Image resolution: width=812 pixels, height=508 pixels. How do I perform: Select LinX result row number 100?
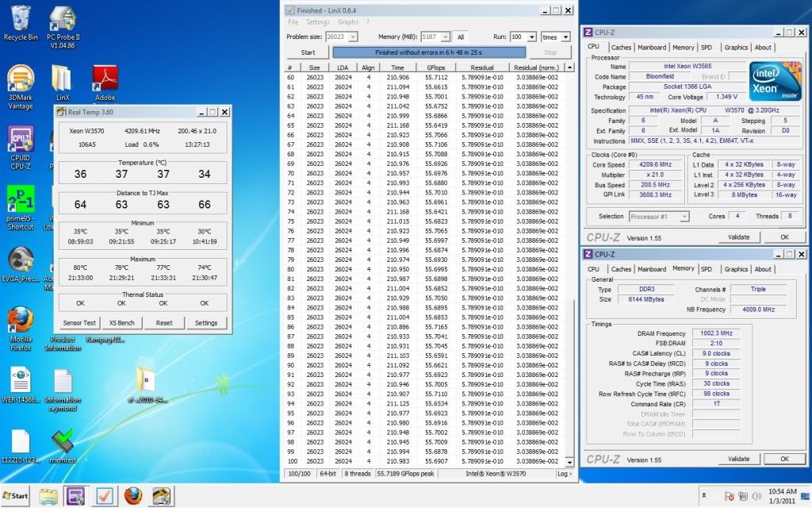point(425,461)
